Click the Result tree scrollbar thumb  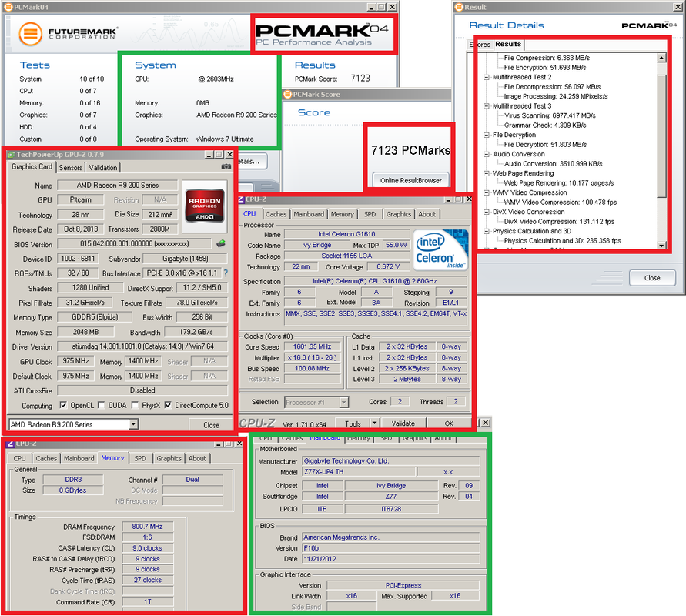661,136
